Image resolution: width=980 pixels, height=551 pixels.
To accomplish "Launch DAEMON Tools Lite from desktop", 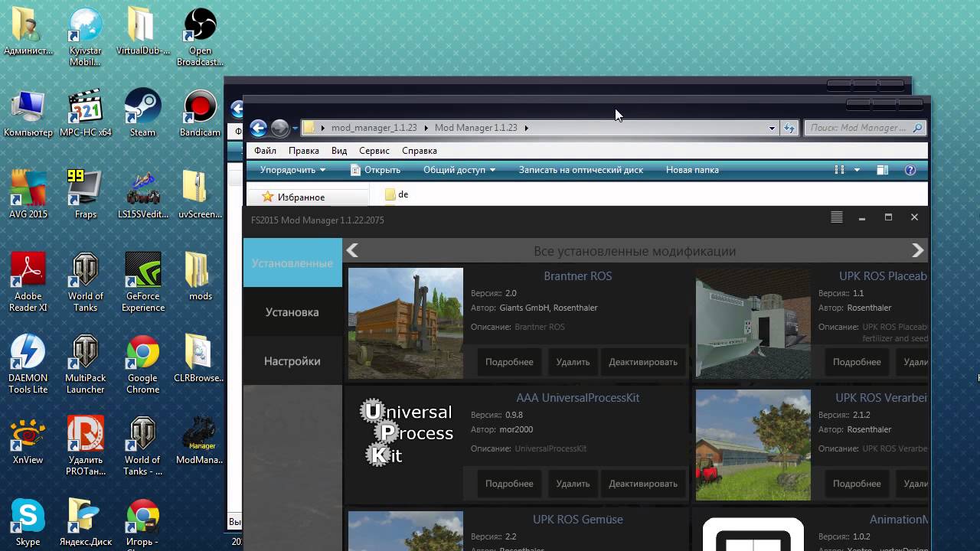I will point(28,364).
